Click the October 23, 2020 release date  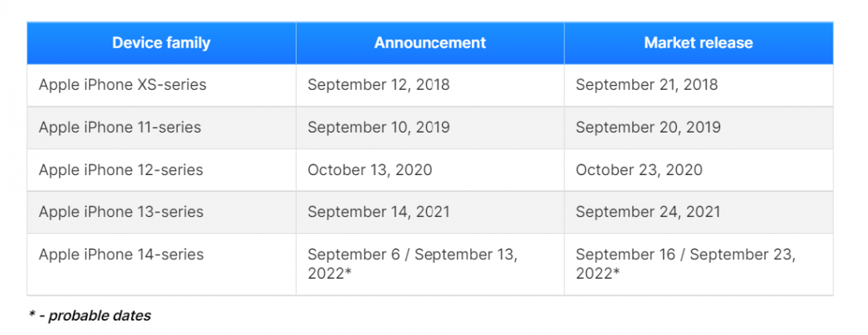click(639, 170)
